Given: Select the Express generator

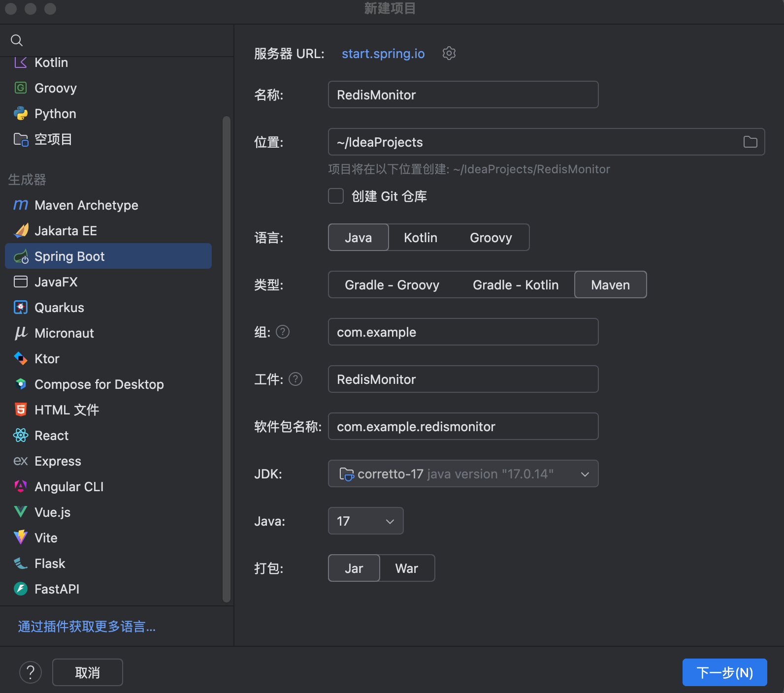Looking at the screenshot, I should [108, 461].
